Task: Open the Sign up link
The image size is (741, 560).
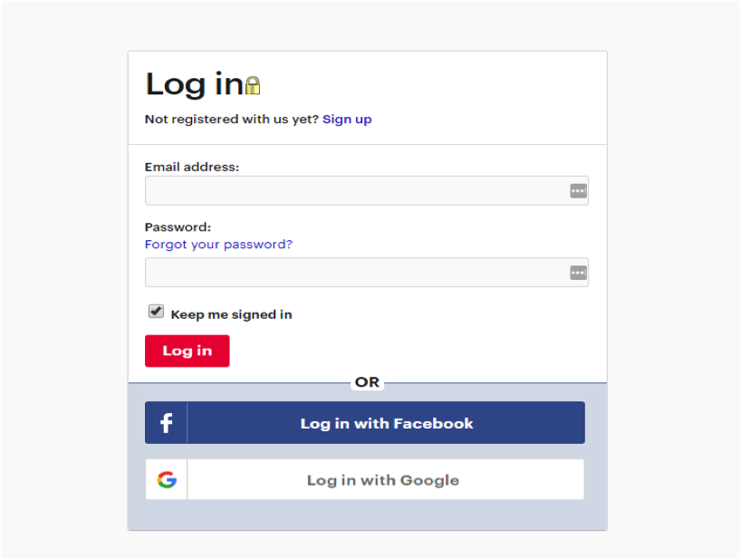Action: (x=347, y=120)
